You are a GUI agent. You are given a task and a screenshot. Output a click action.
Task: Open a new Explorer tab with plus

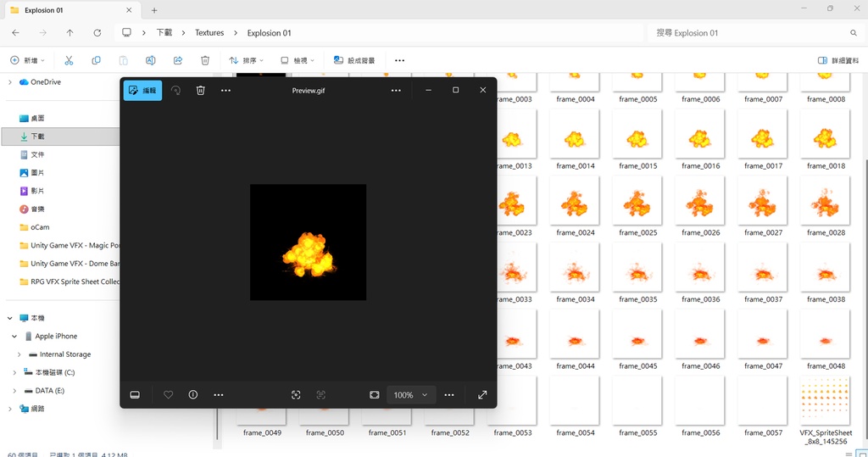(x=154, y=10)
